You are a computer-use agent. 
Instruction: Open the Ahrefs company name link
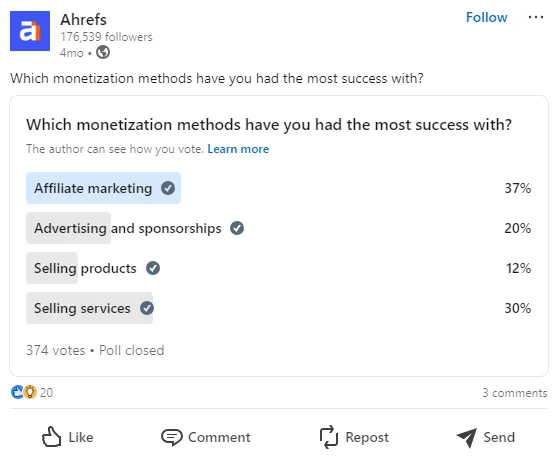[83, 20]
